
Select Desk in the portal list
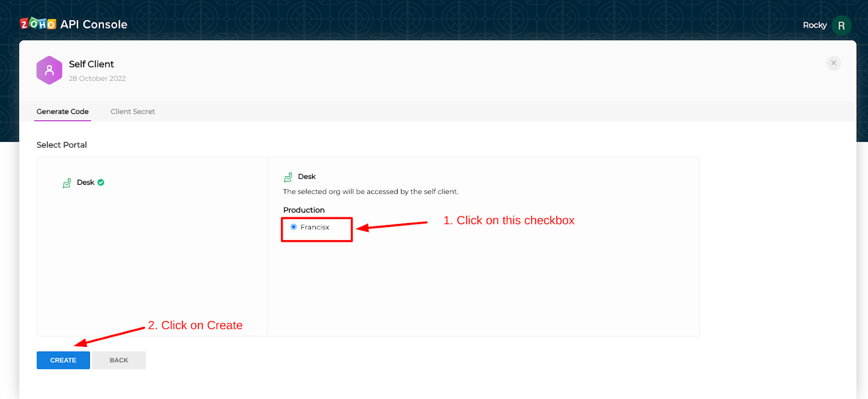(x=86, y=183)
